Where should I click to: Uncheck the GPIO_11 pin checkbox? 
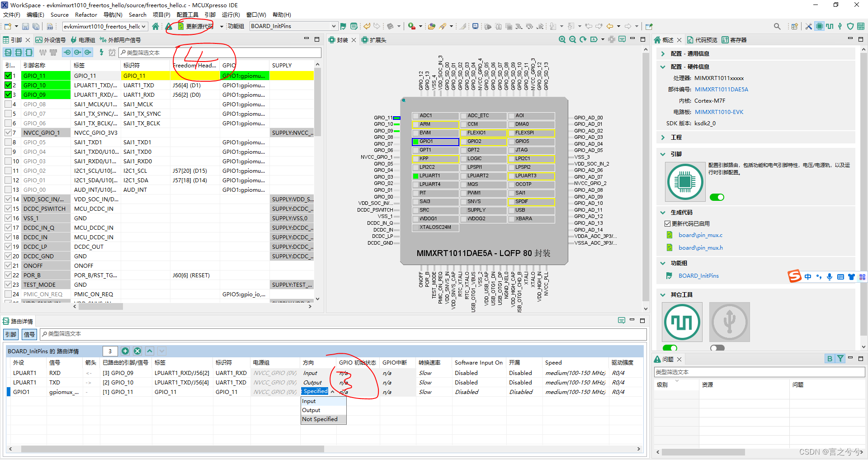tap(8, 76)
